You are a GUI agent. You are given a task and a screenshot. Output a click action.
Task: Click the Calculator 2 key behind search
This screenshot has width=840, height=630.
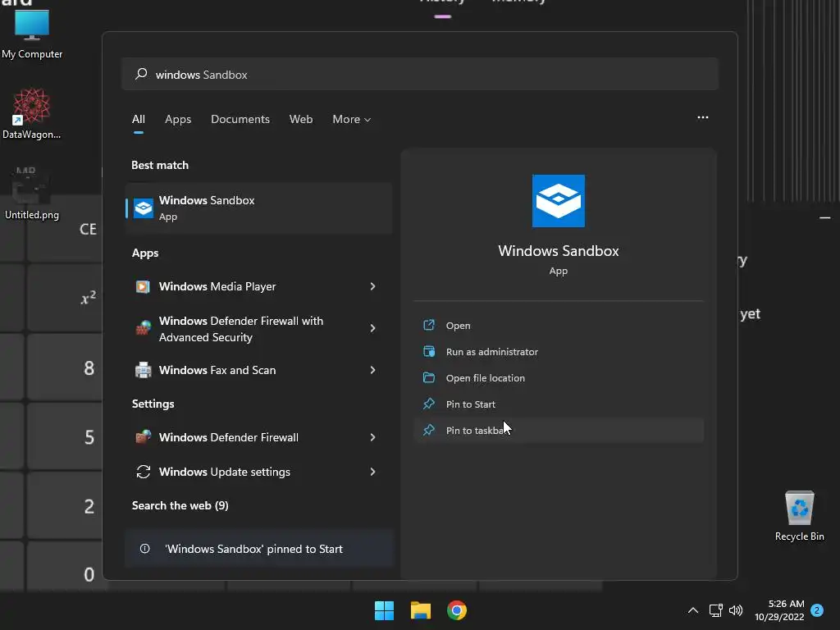(x=89, y=506)
